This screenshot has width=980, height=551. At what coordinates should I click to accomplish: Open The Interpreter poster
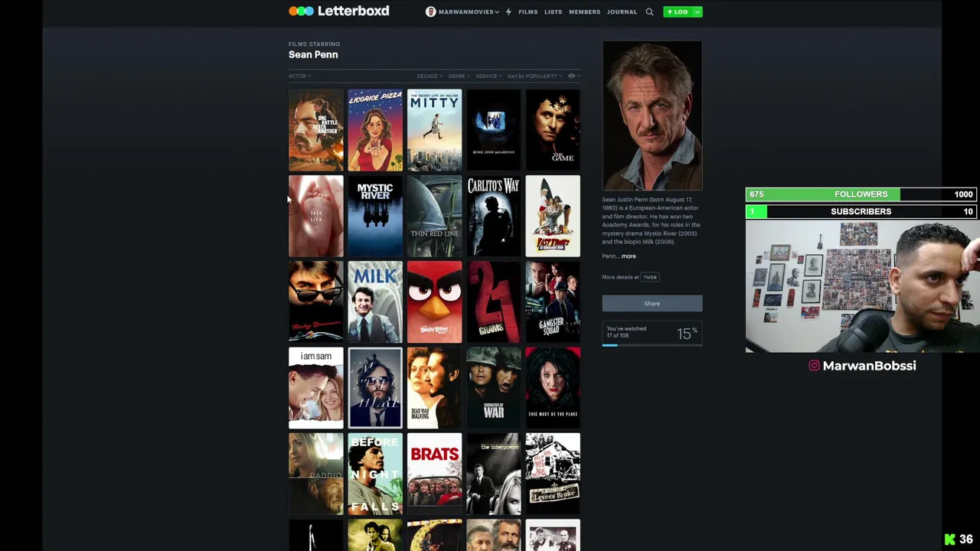coord(493,474)
